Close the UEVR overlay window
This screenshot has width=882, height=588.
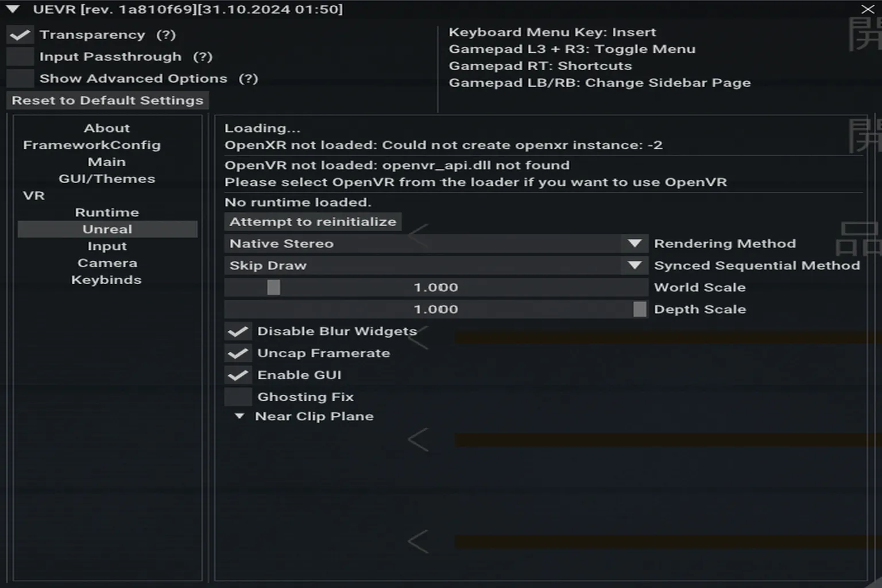(x=868, y=9)
